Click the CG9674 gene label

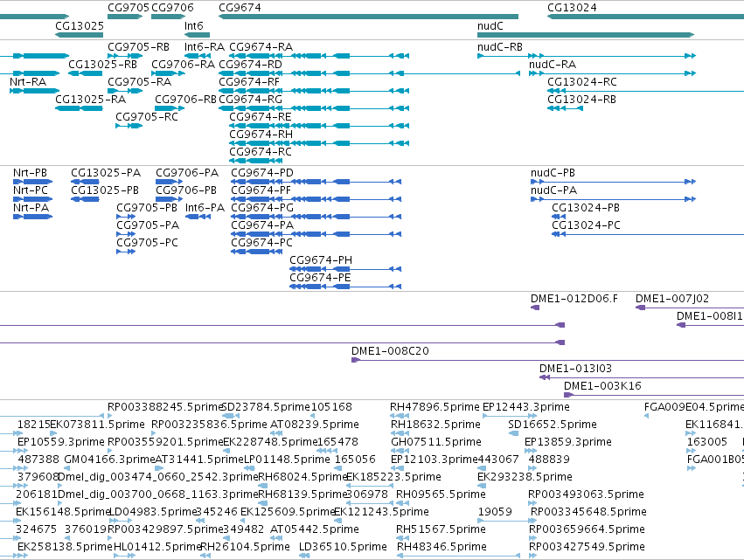240,8
